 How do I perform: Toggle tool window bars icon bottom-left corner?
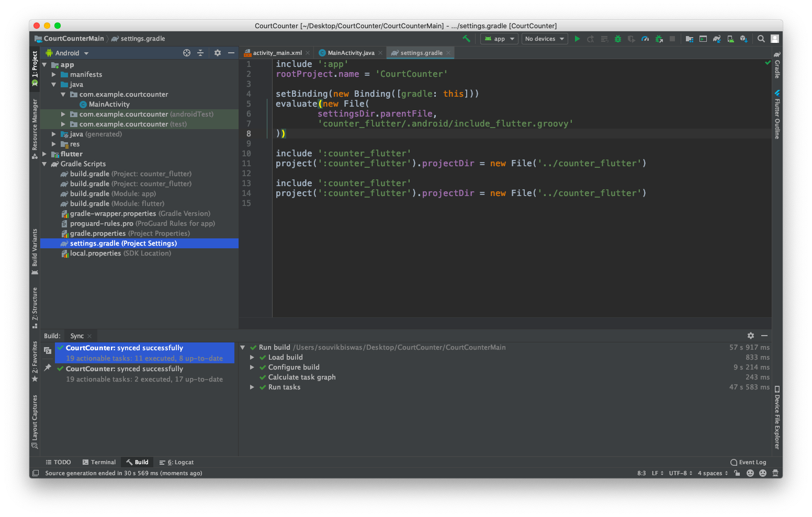pos(36,473)
